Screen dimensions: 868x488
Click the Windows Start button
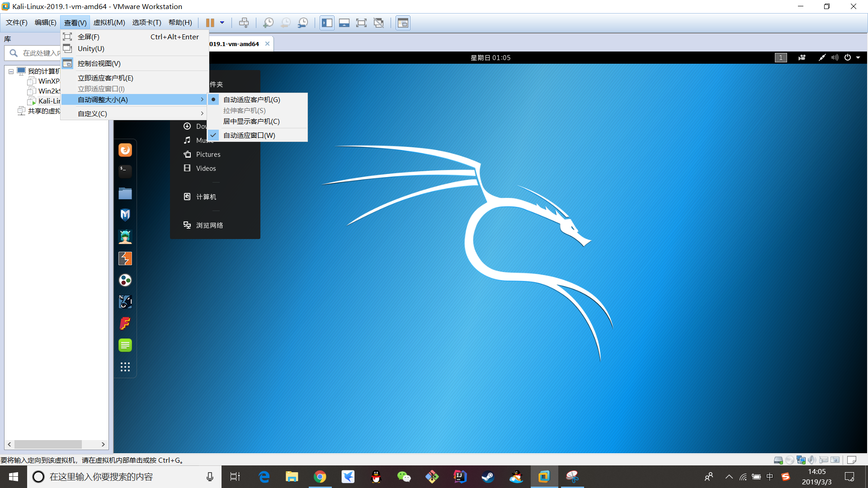tap(14, 477)
